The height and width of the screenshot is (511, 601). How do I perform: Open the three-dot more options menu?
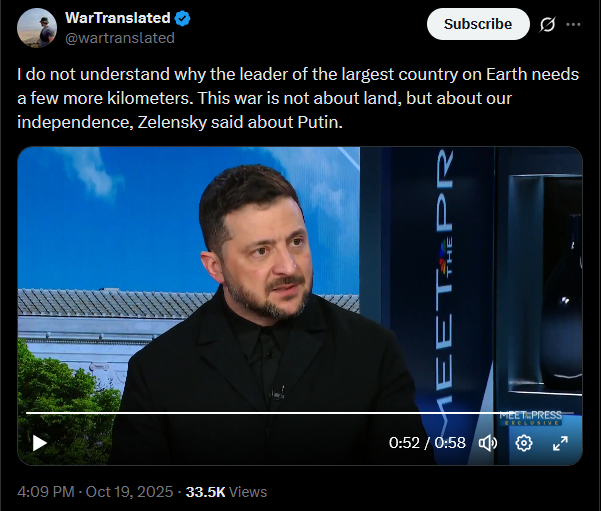pos(573,25)
